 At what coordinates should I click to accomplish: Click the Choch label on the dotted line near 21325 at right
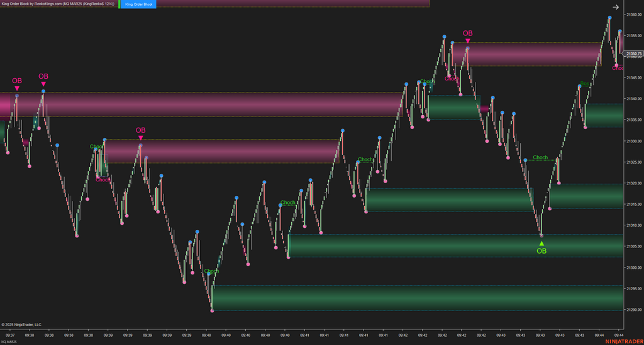pos(540,157)
